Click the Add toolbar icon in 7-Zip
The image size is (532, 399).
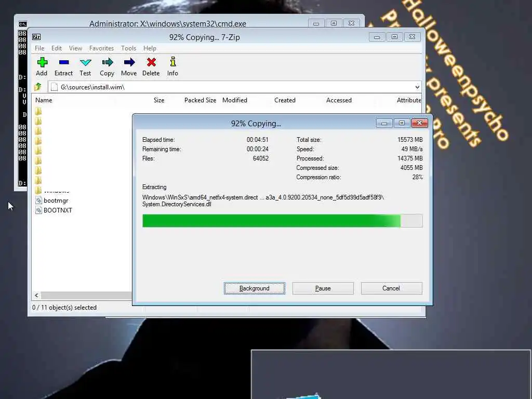(42, 62)
